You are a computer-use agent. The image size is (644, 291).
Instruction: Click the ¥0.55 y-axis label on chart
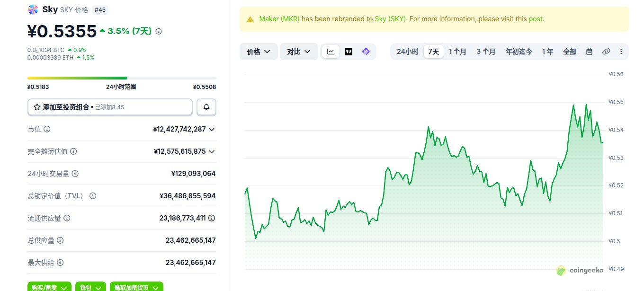pyautogui.click(x=617, y=102)
